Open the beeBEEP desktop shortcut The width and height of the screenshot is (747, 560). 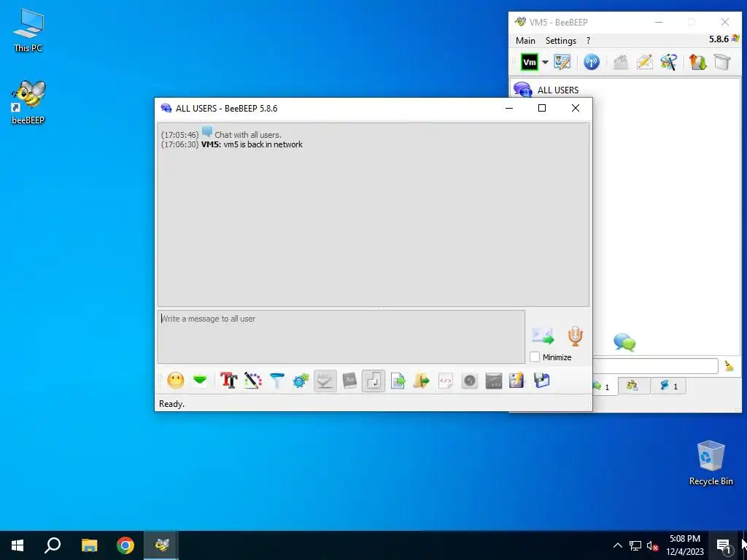28,102
